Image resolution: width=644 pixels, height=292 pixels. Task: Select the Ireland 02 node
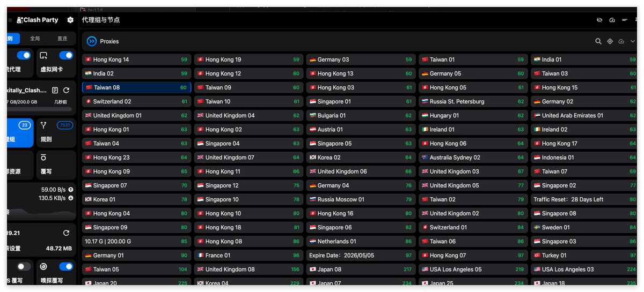point(584,129)
